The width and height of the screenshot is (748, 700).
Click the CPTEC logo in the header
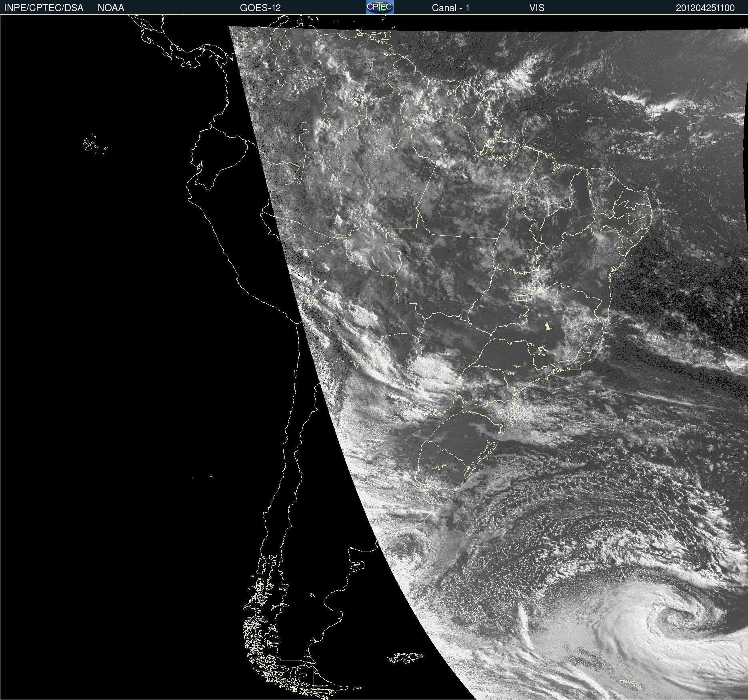point(380,7)
